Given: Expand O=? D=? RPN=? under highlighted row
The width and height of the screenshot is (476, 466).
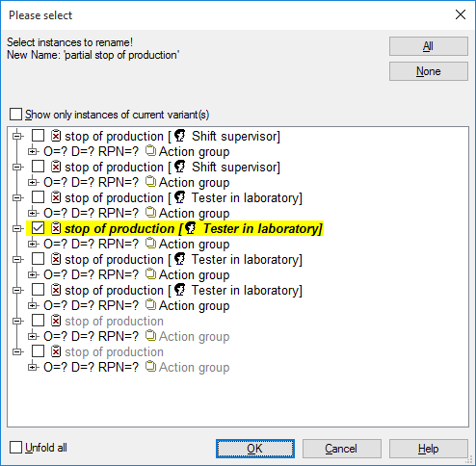Looking at the screenshot, I should [32, 244].
